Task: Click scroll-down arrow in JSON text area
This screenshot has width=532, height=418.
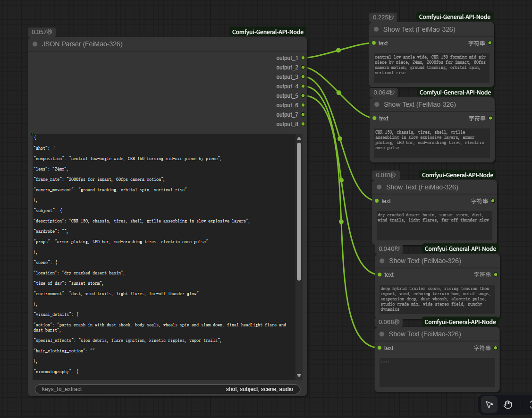Action: pyautogui.click(x=299, y=375)
